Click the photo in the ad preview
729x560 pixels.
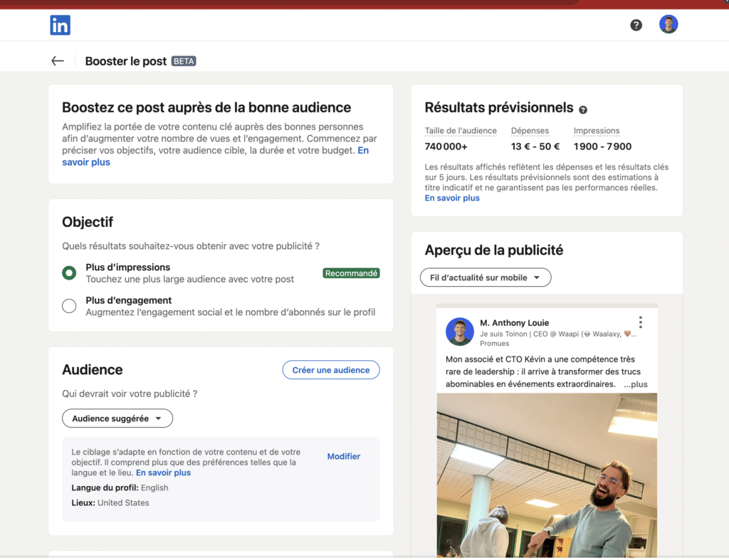(x=547, y=477)
